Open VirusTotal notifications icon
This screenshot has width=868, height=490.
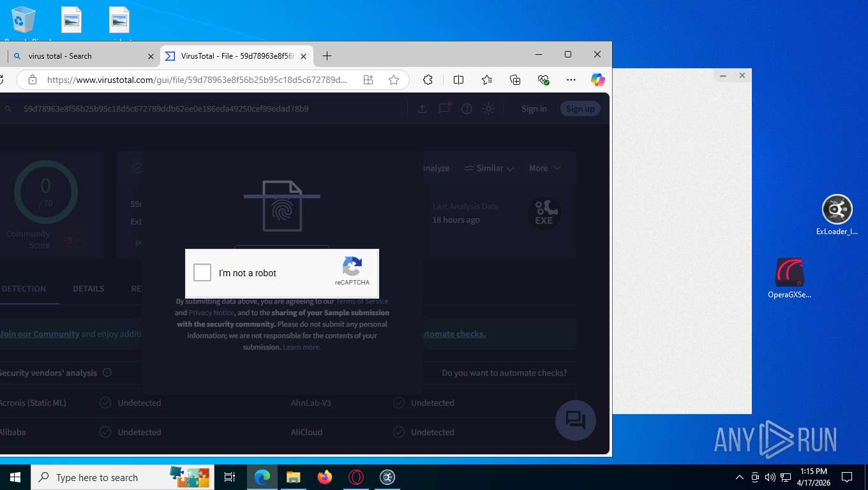point(444,109)
